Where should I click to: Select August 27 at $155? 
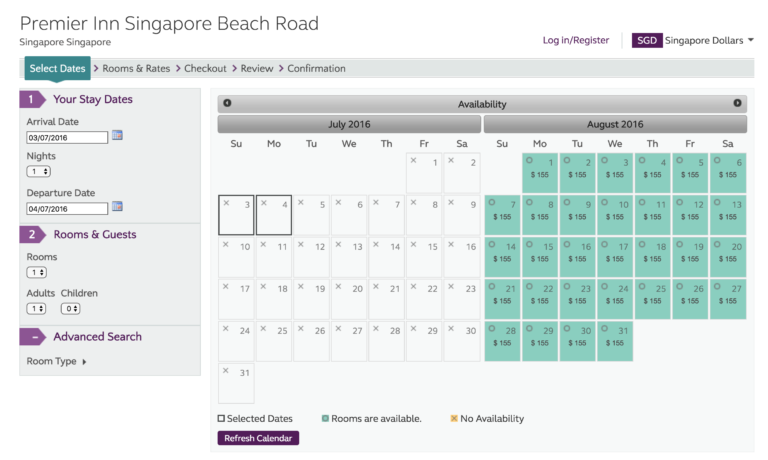coord(728,299)
